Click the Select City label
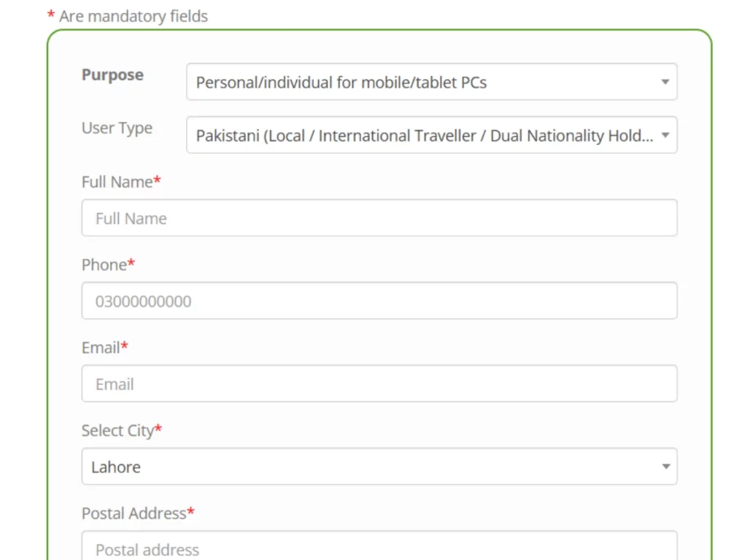Viewport: 747px width, 560px height. pyautogui.click(x=117, y=430)
